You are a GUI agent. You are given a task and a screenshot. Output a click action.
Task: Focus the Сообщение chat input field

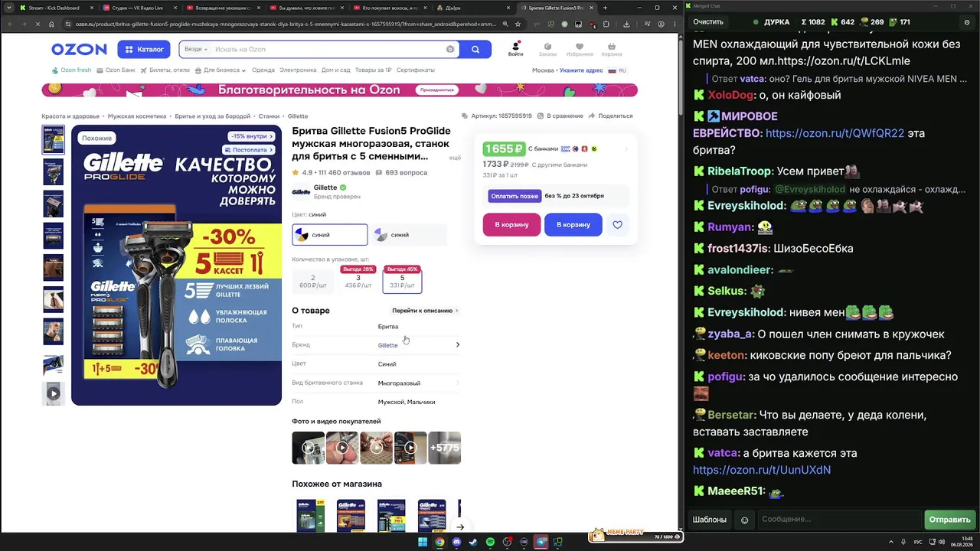coord(838,520)
